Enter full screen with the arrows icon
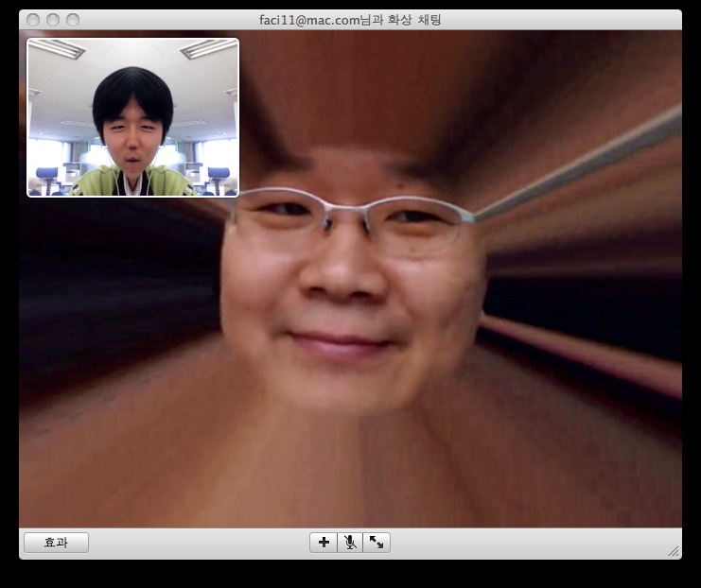Viewport: 701px width, 588px height. pos(377,543)
